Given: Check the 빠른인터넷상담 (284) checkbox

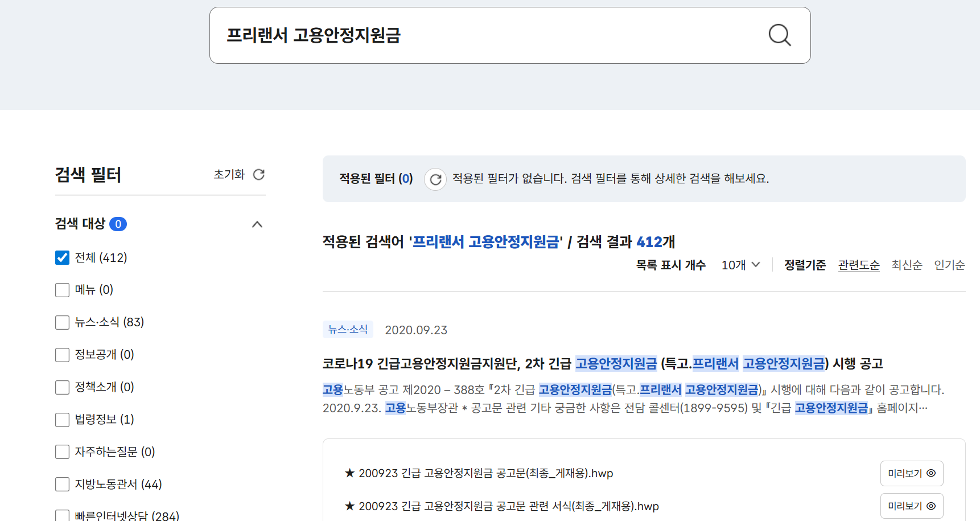Looking at the screenshot, I should coord(62,515).
